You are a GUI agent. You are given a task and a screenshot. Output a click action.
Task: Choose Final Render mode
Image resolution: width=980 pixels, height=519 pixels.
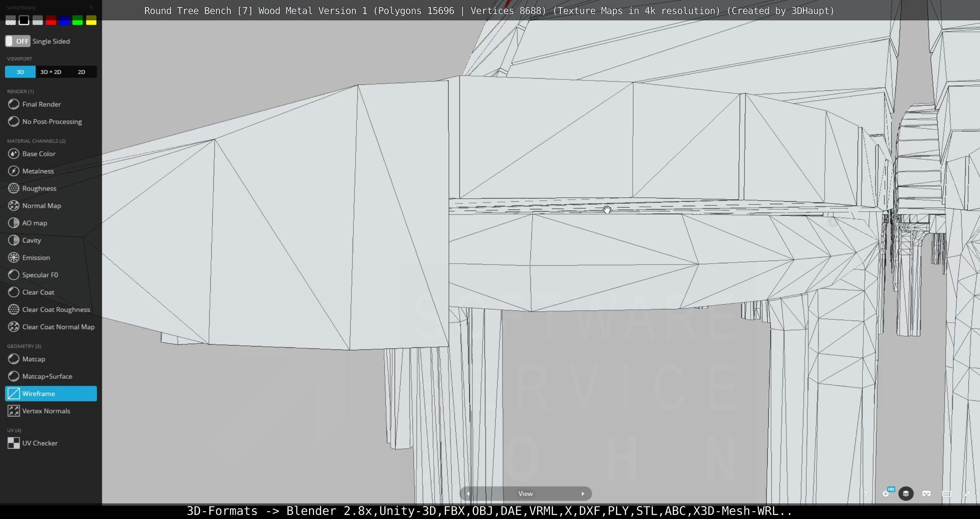pos(41,104)
